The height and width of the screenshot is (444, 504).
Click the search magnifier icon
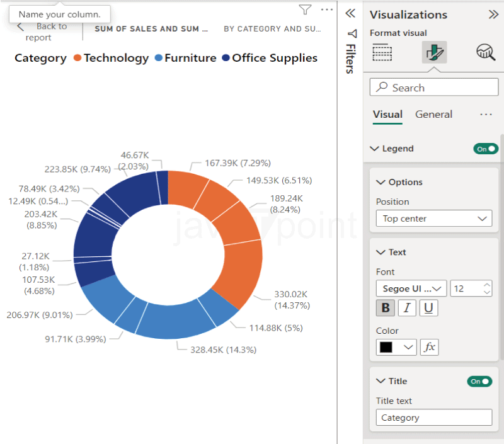pos(382,87)
